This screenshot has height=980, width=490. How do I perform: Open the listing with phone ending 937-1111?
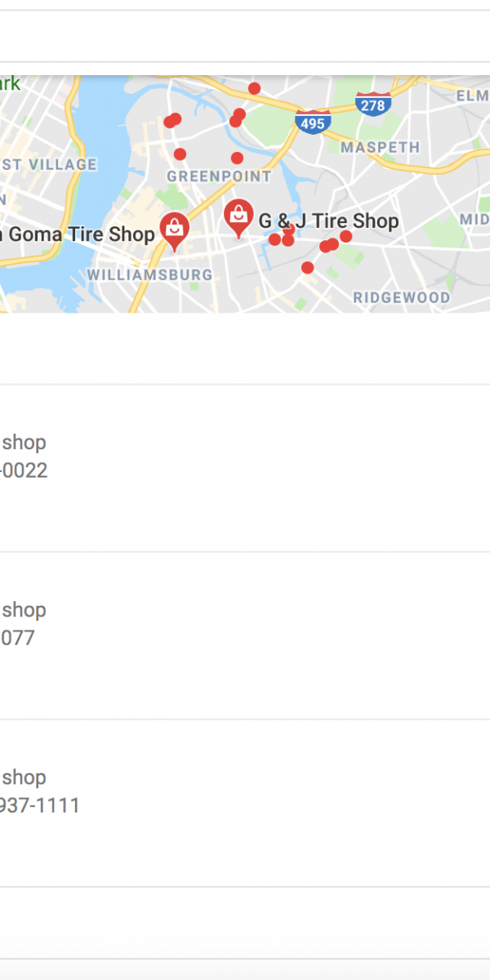[245, 803]
